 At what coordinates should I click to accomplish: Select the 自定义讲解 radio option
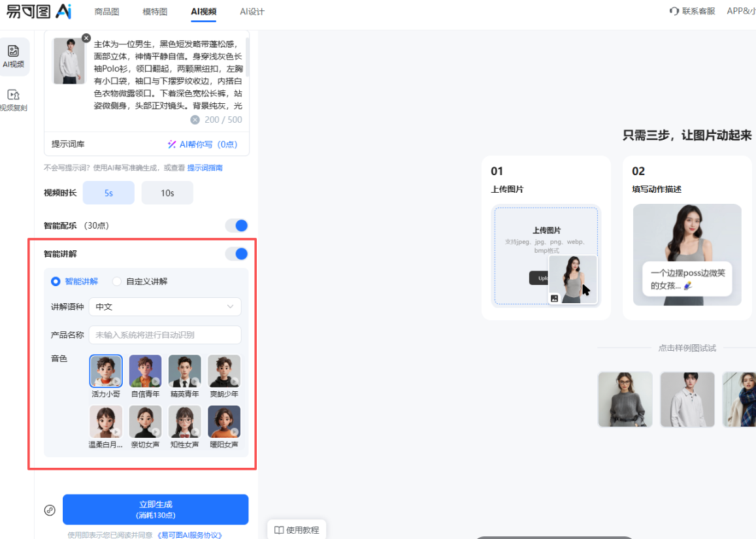coord(118,282)
